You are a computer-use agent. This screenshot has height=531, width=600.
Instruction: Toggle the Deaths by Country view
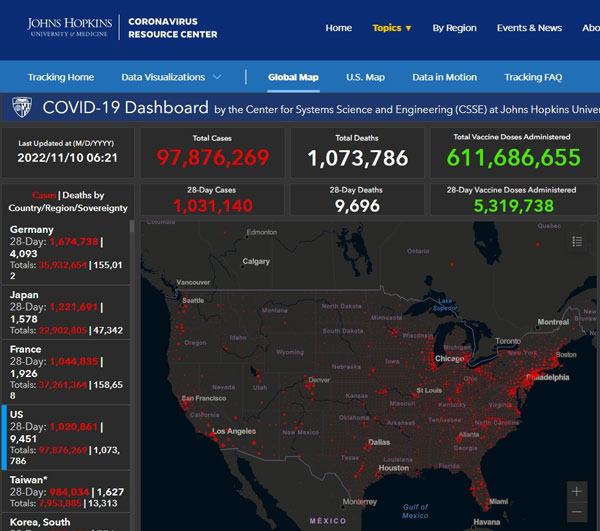pyautogui.click(x=68, y=202)
